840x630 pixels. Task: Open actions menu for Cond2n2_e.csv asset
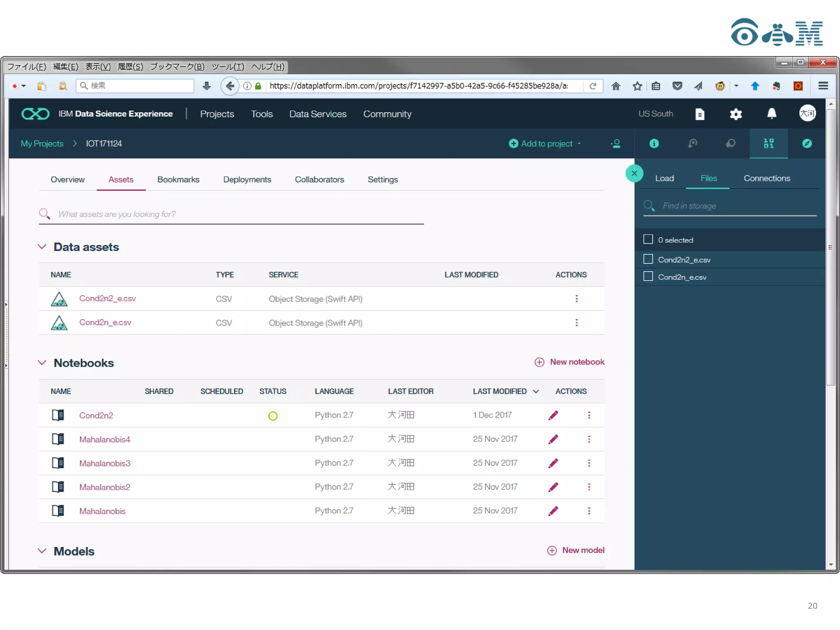576,299
